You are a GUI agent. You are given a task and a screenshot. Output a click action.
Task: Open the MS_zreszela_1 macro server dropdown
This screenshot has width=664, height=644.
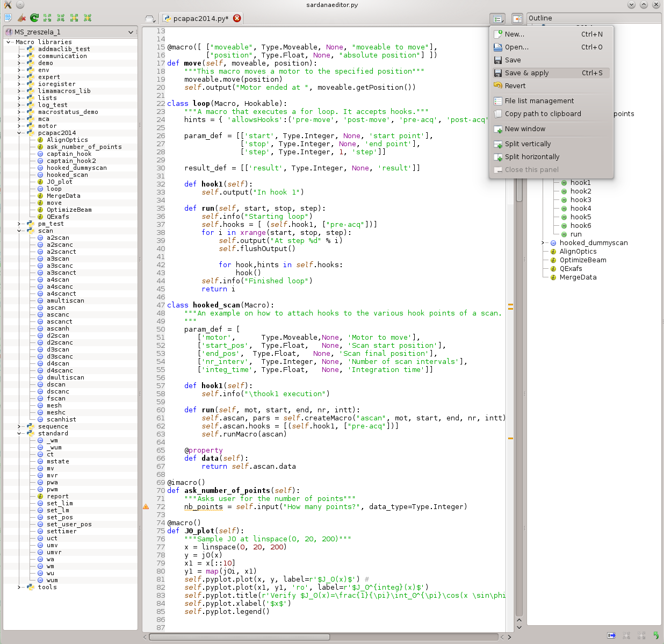point(130,32)
